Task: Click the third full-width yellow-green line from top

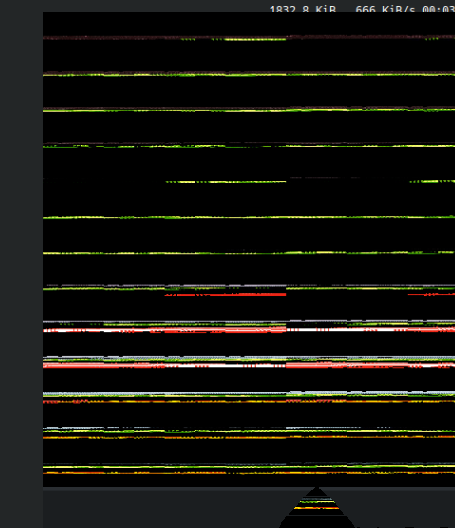Action: coord(249,110)
